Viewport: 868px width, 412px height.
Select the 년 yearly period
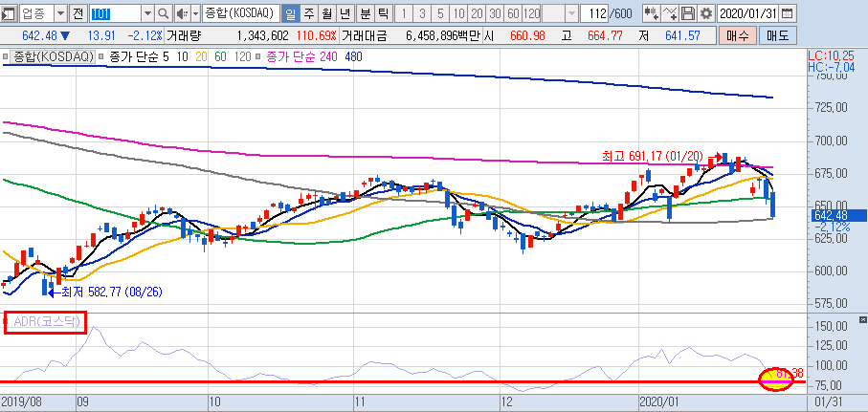[x=345, y=12]
